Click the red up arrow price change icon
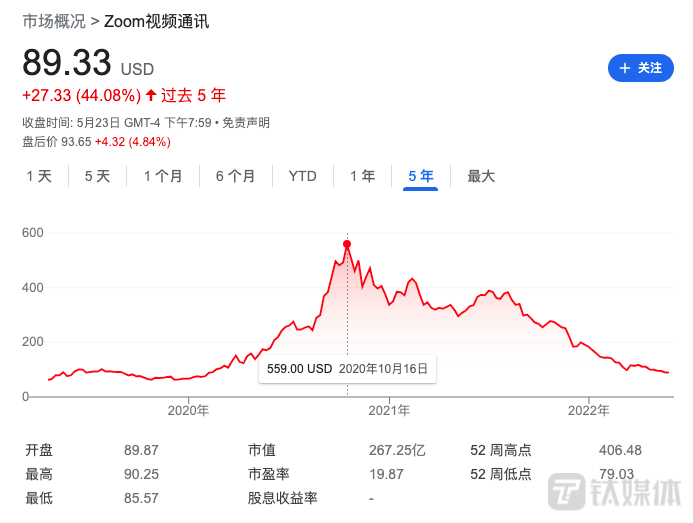Image resolution: width=693 pixels, height=523 pixels. (151, 96)
